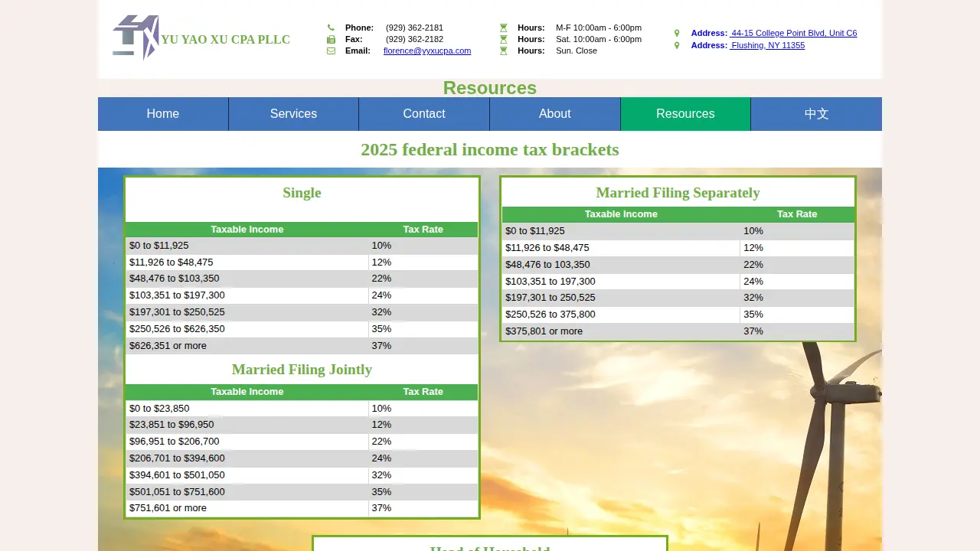Select the Resources navigation tab
The width and height of the screenshot is (980, 551).
click(685, 114)
